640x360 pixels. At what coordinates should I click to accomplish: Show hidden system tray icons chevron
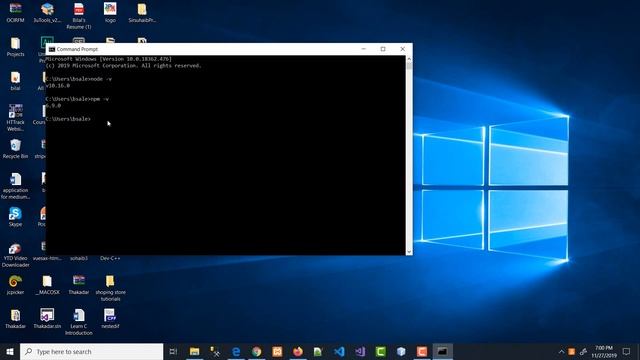click(561, 351)
